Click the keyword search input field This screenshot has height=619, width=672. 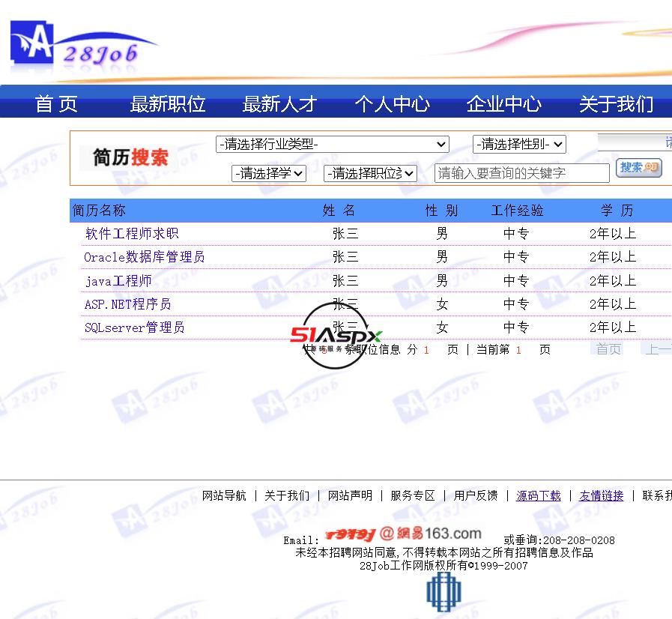tap(521, 173)
